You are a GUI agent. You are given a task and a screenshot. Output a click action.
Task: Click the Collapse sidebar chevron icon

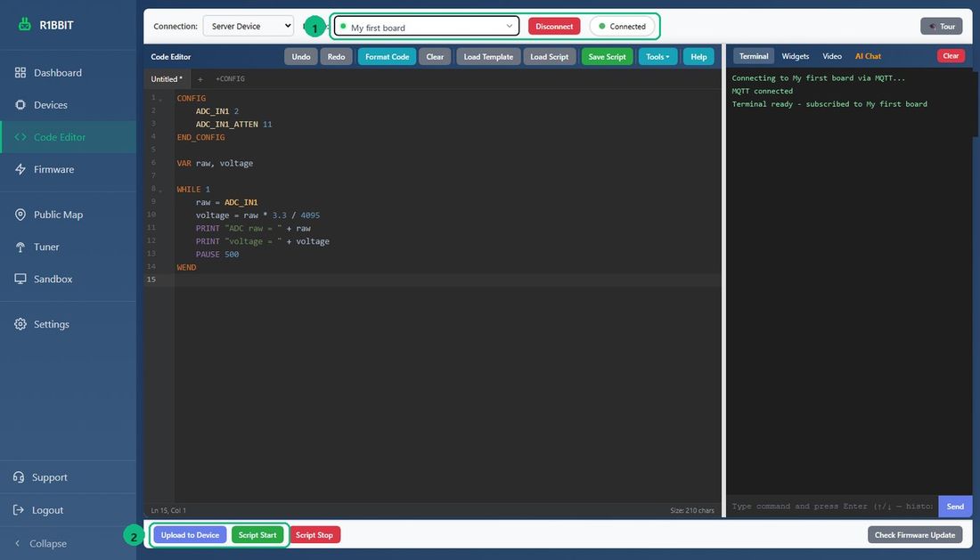point(18,543)
